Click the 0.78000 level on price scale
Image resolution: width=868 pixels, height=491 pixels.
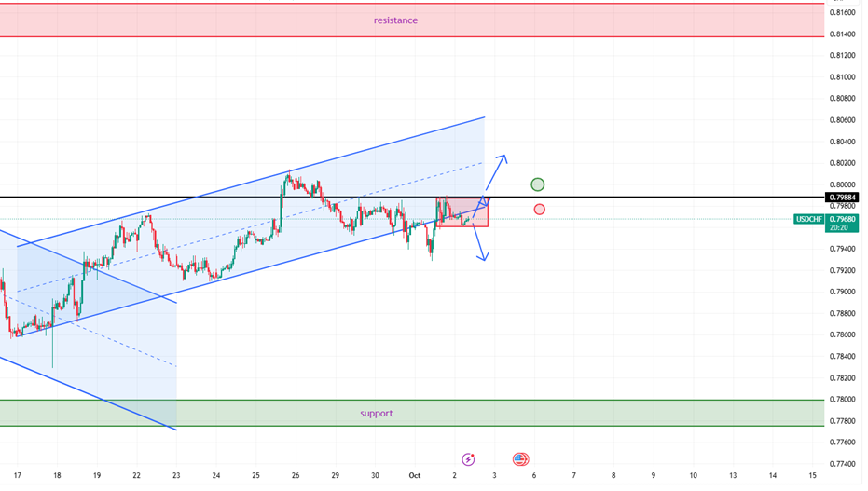coord(842,400)
